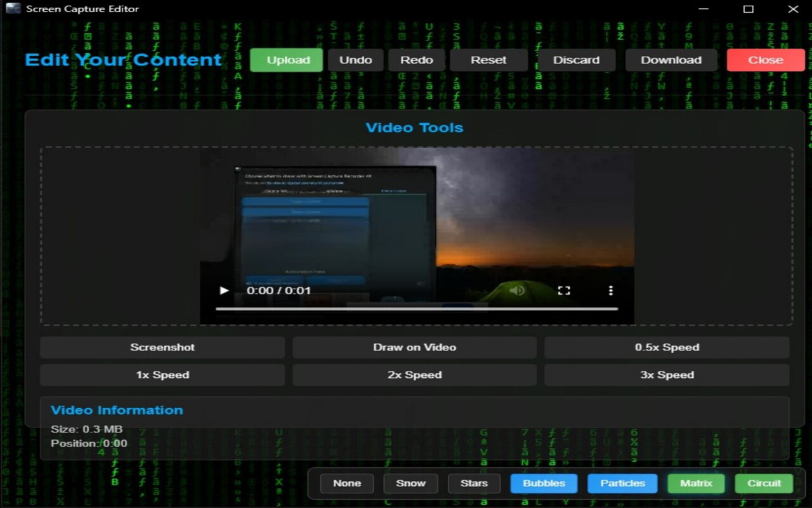Enable the Snow background effect
The height and width of the screenshot is (508, 812).
pos(410,483)
